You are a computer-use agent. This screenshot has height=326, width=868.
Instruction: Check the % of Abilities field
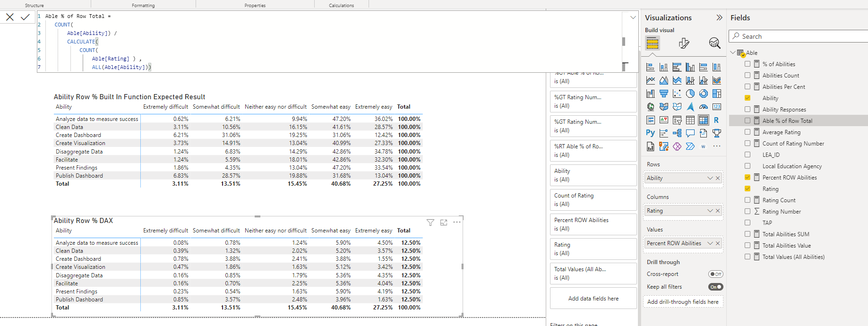748,64
